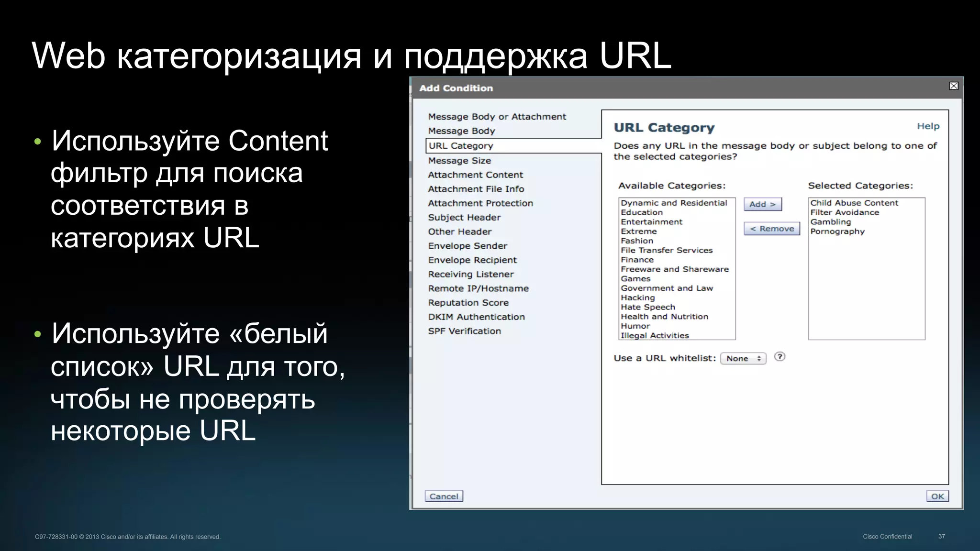Image resolution: width=980 pixels, height=551 pixels.
Task: Click the Add > button
Action: [x=763, y=204]
